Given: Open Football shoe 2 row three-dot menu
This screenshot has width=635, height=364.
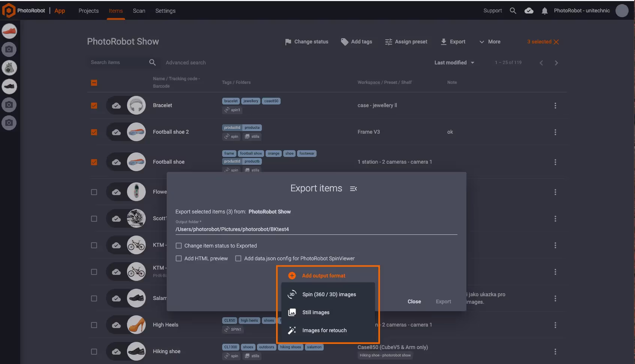Looking at the screenshot, I should 555,132.
